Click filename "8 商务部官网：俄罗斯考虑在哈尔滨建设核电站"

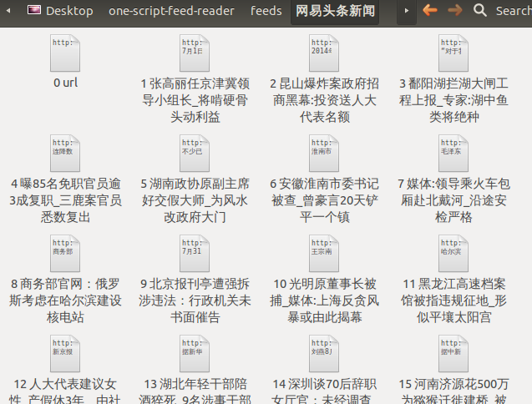click(65, 300)
